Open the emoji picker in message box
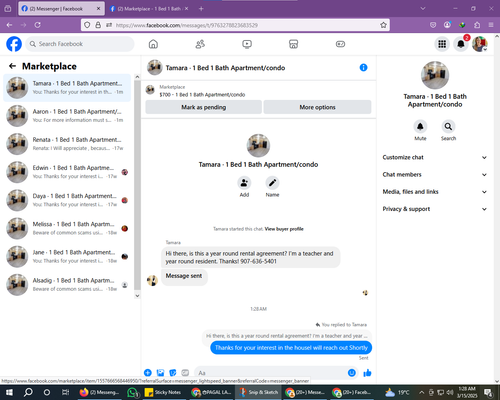 [x=352, y=373]
